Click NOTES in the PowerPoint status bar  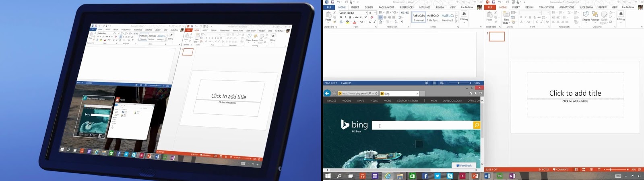[544, 170]
